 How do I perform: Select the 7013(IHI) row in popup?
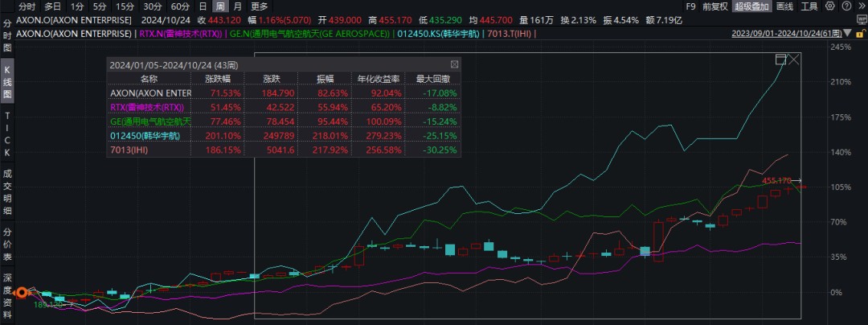(x=284, y=150)
